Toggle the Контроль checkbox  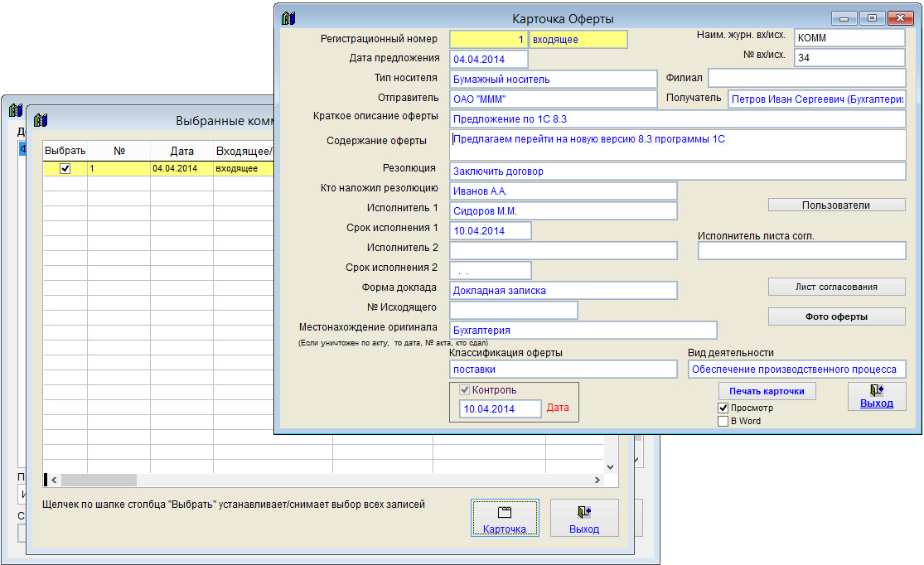click(465, 390)
